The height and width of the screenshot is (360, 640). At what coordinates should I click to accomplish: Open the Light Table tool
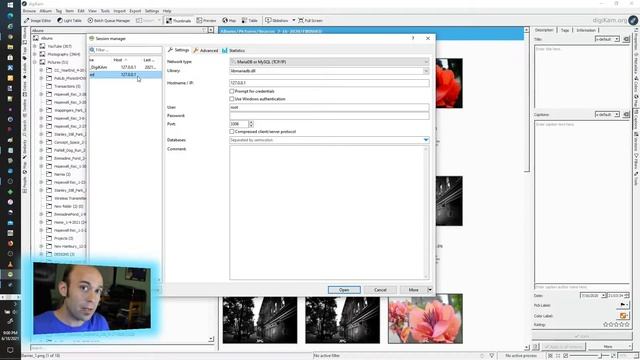click(x=69, y=20)
